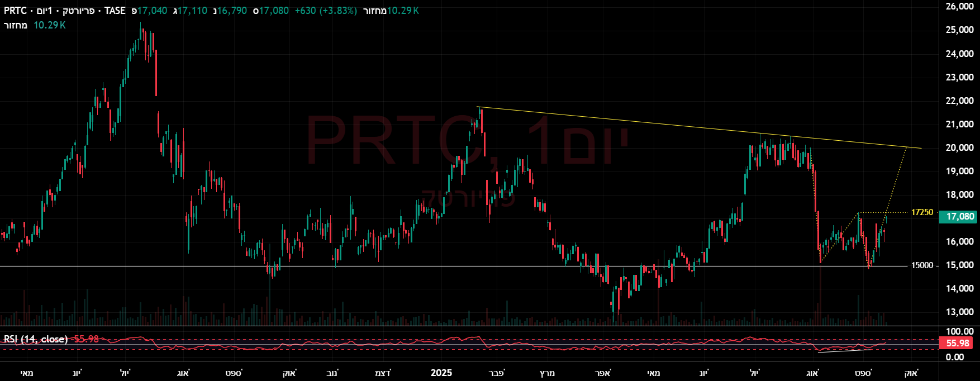Click the 14,000 price axis label
Viewport: 980px width, 381px height.
pos(960,288)
